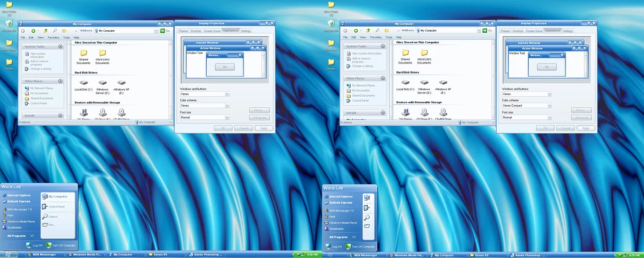Click the My Computer taskbar button under the compact Start menu

click(444, 255)
